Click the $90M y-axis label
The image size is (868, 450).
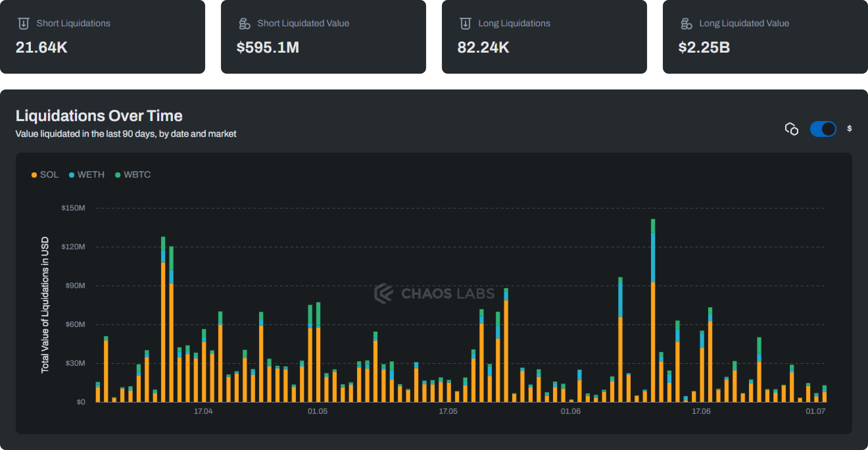[x=75, y=286]
